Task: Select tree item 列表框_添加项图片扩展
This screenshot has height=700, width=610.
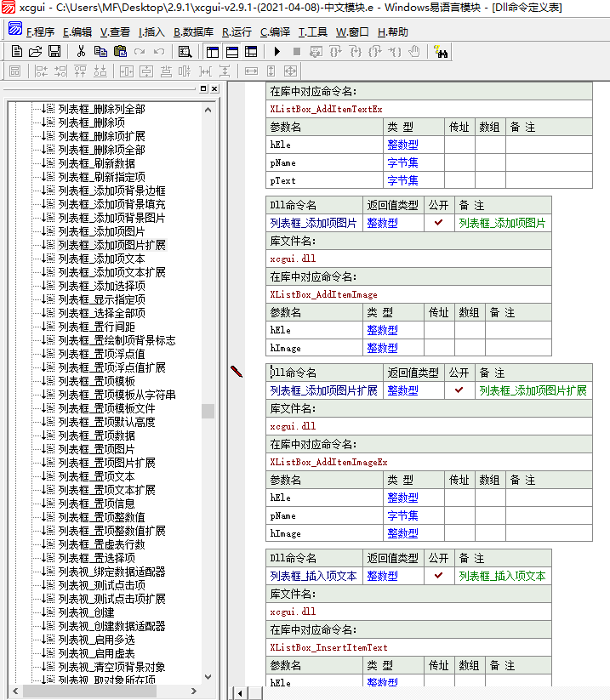Action: coord(112,245)
